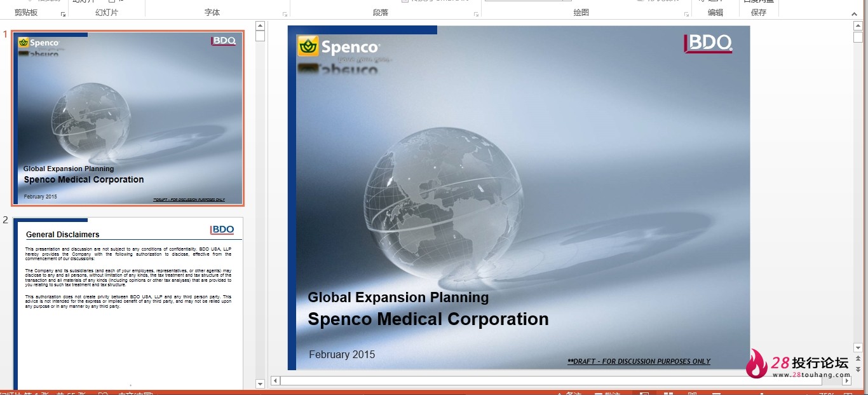Click the slide number 2 label
The height and width of the screenshot is (395, 868).
(5, 220)
